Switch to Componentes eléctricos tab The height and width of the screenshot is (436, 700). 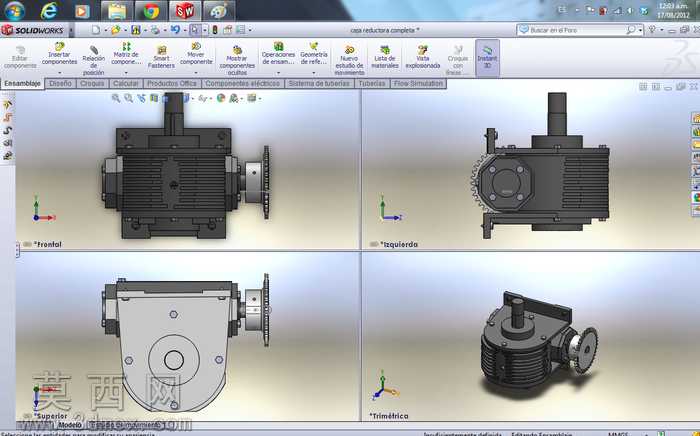(243, 83)
